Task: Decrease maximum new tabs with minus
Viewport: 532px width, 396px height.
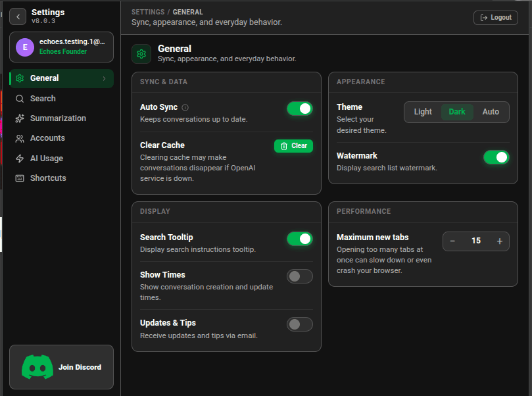Action: 452,241
